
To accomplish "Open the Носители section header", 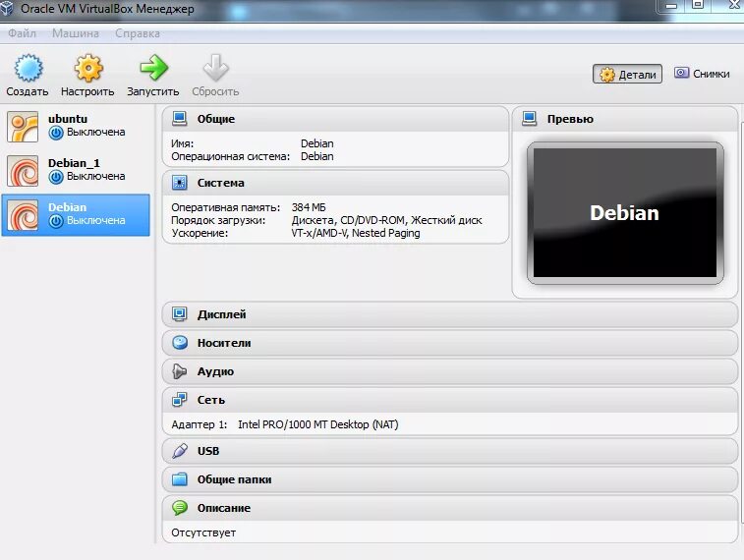I will [x=224, y=343].
